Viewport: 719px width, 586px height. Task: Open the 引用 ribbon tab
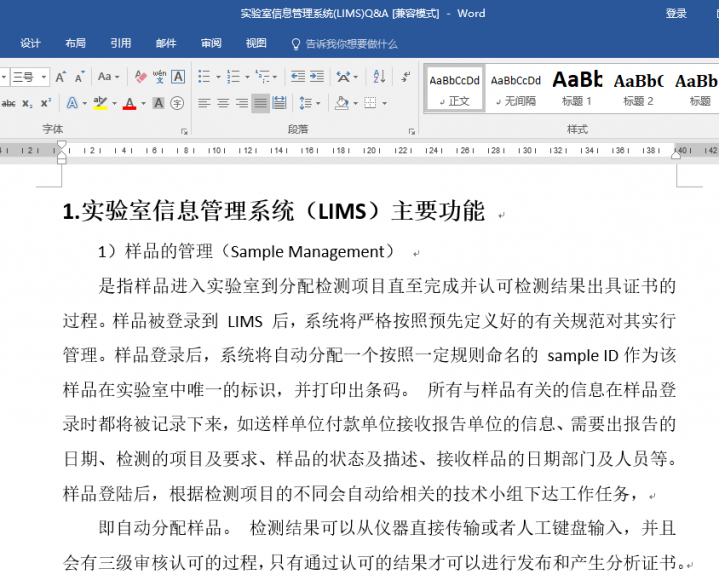(x=120, y=43)
